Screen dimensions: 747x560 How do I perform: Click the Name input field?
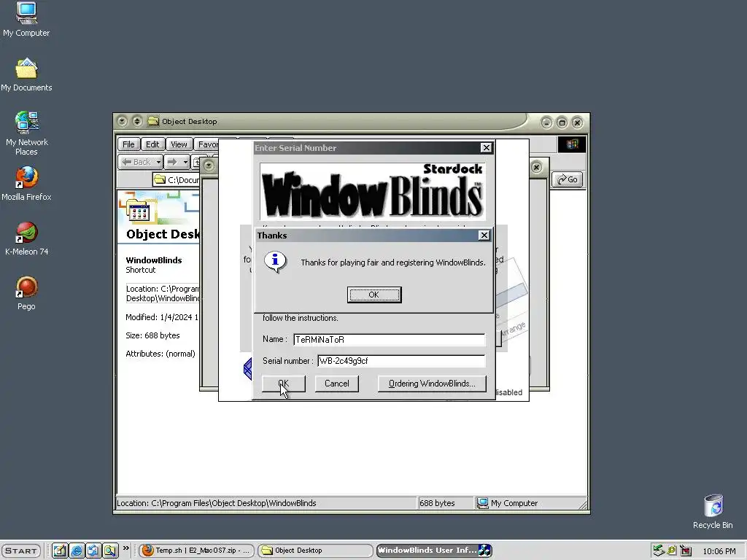(x=390, y=340)
